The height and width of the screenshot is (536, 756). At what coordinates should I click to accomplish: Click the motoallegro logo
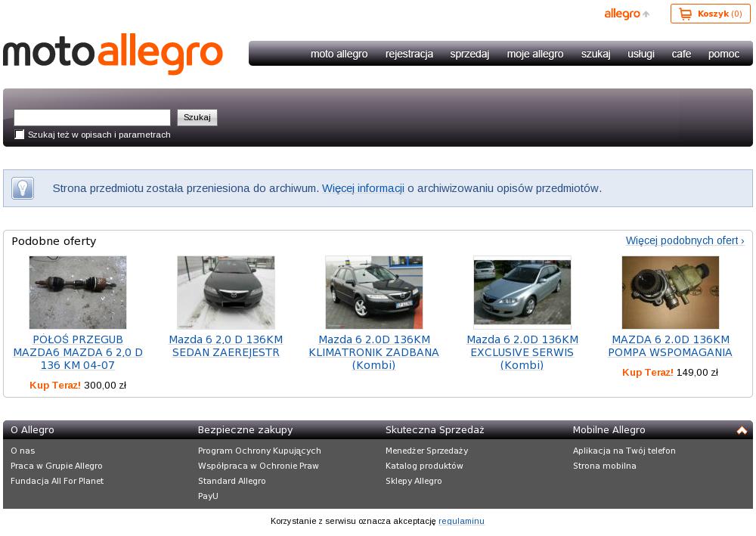click(113, 54)
